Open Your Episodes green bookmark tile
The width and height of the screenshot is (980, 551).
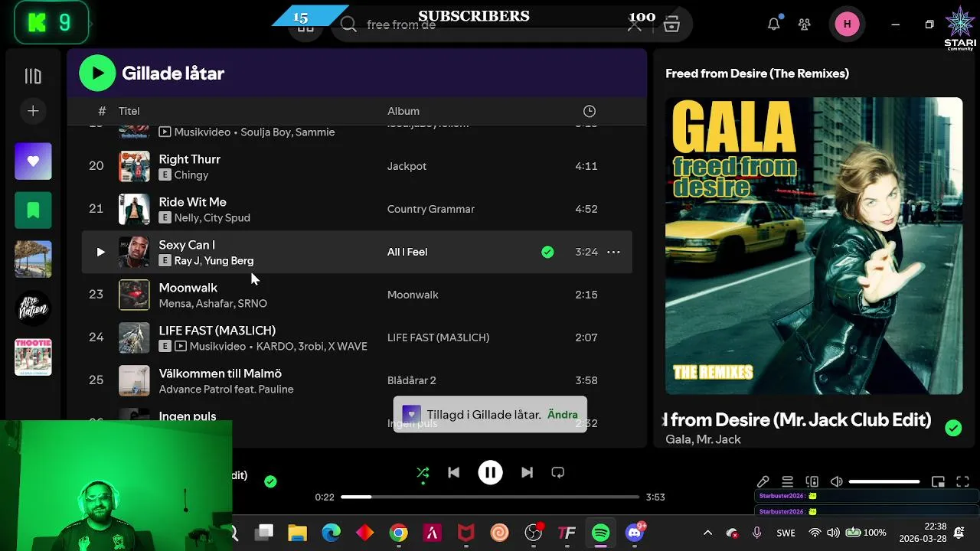pos(33,210)
